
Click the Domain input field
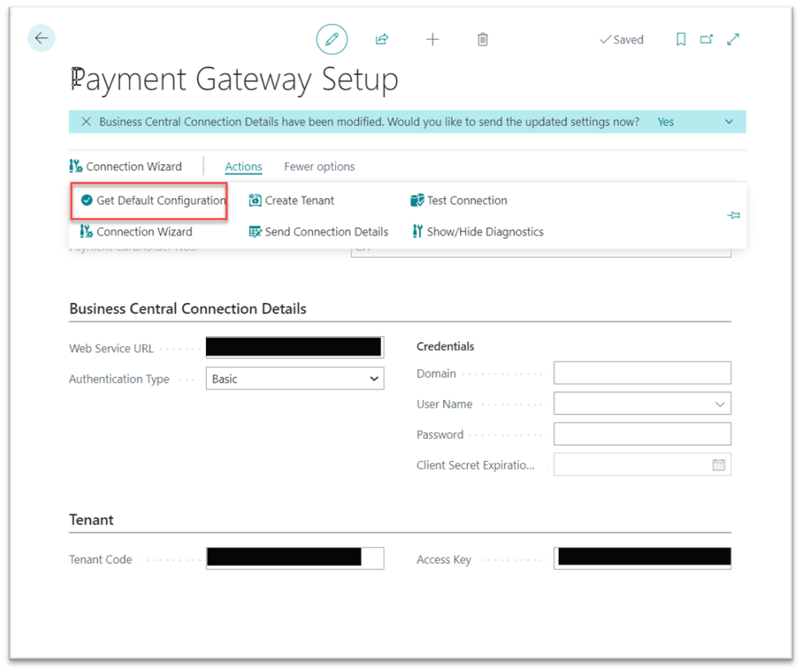(x=642, y=373)
